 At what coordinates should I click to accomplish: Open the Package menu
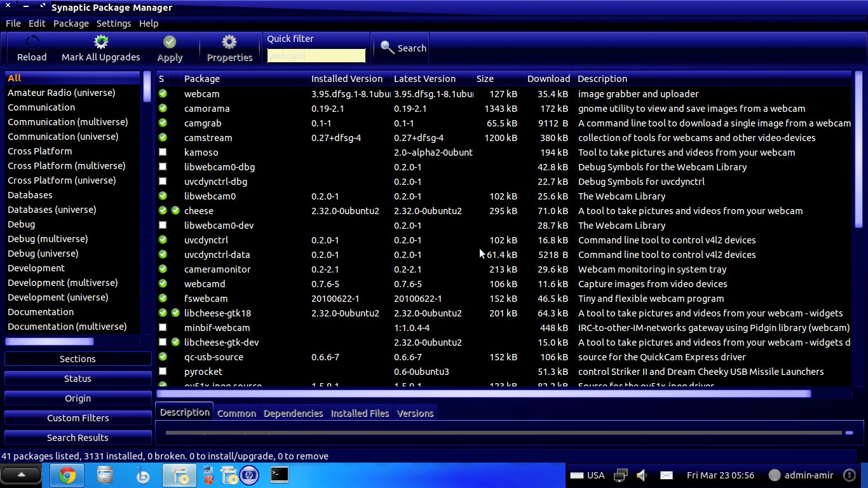[71, 24]
